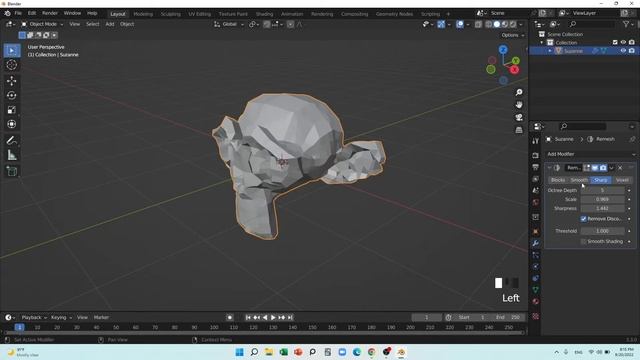640x360 pixels.
Task: Click the pan view hand icon
Action: click(519, 105)
